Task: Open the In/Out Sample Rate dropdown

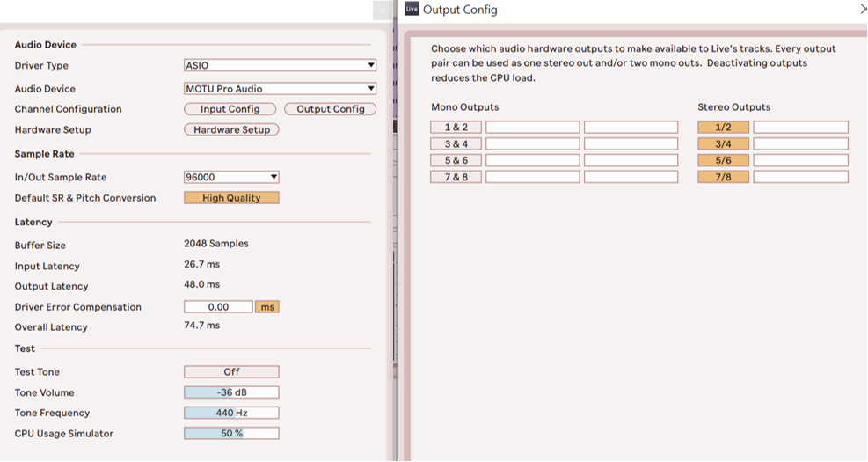Action: [x=231, y=177]
